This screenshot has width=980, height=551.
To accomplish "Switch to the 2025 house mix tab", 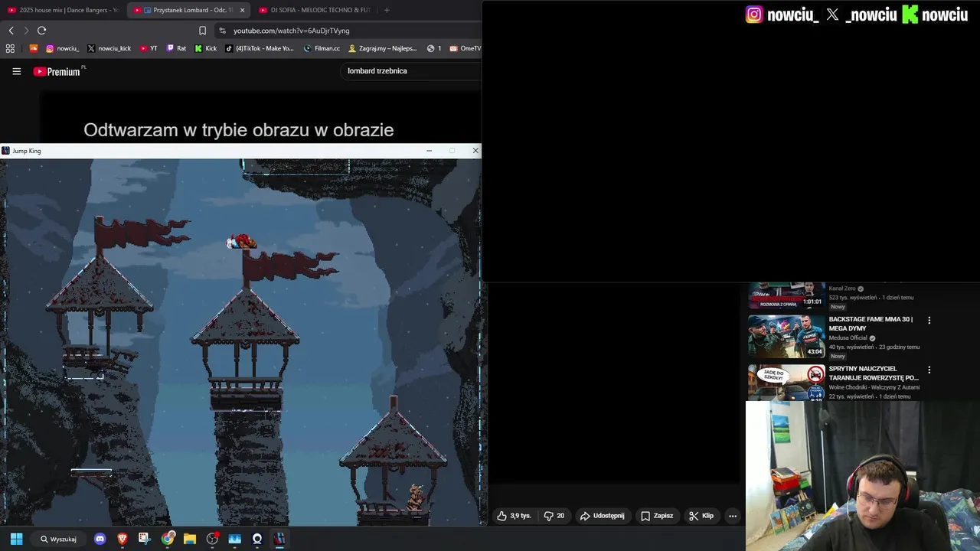I will pos(63,10).
